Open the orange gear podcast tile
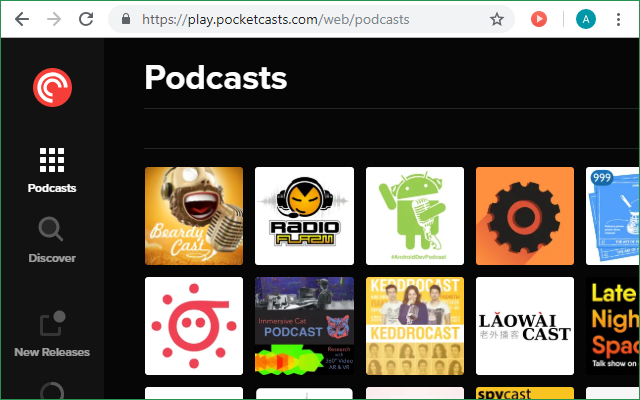The height and width of the screenshot is (400, 640). (525, 216)
